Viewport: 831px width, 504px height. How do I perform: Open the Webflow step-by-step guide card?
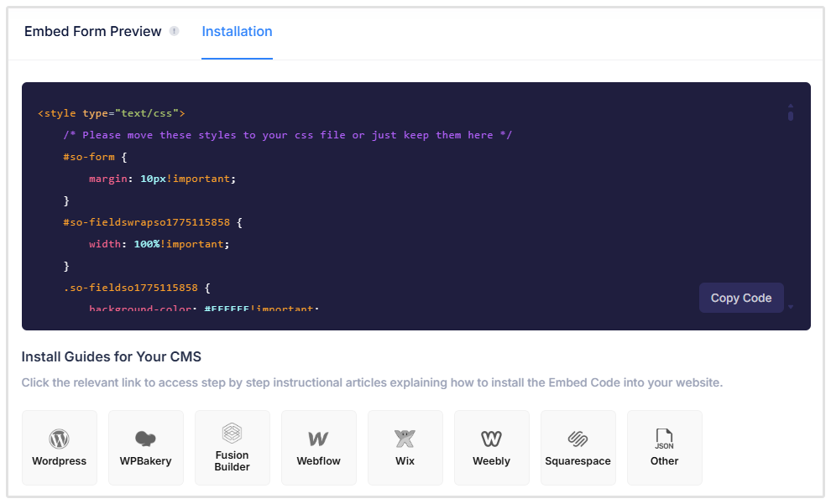tap(318, 447)
